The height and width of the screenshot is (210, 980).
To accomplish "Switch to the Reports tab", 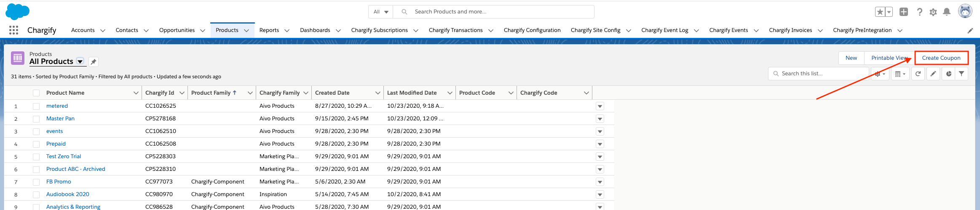I will coord(269,30).
